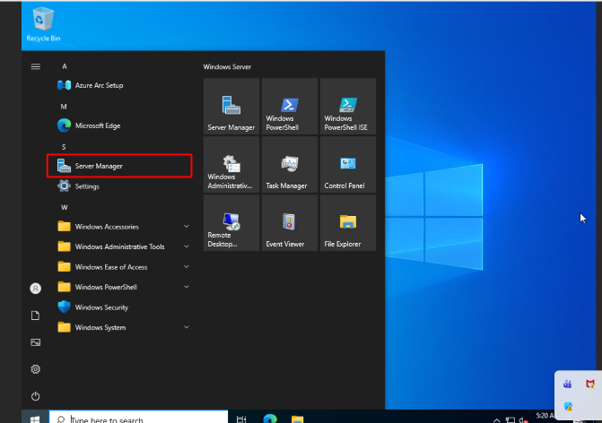Open the Recycle Bin desktop icon
Image resolution: width=602 pixels, height=423 pixels.
(x=43, y=24)
